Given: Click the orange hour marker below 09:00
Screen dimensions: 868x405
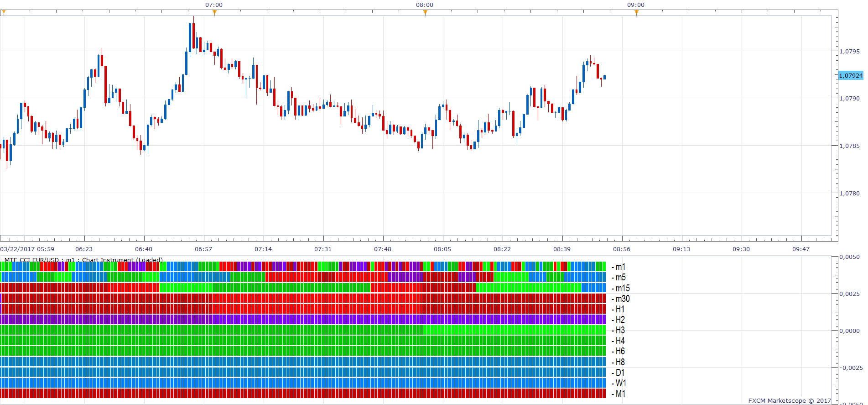Looking at the screenshot, I should (636, 12).
